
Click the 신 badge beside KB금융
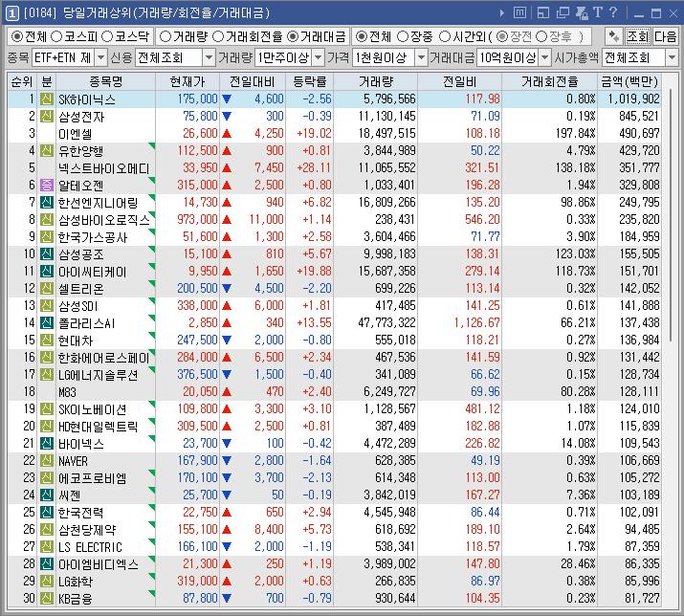coord(47,598)
